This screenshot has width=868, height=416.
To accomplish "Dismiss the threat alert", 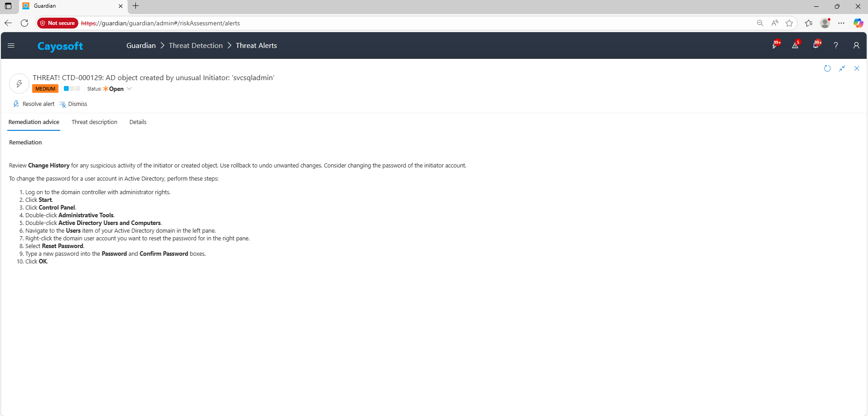I will coord(73,104).
